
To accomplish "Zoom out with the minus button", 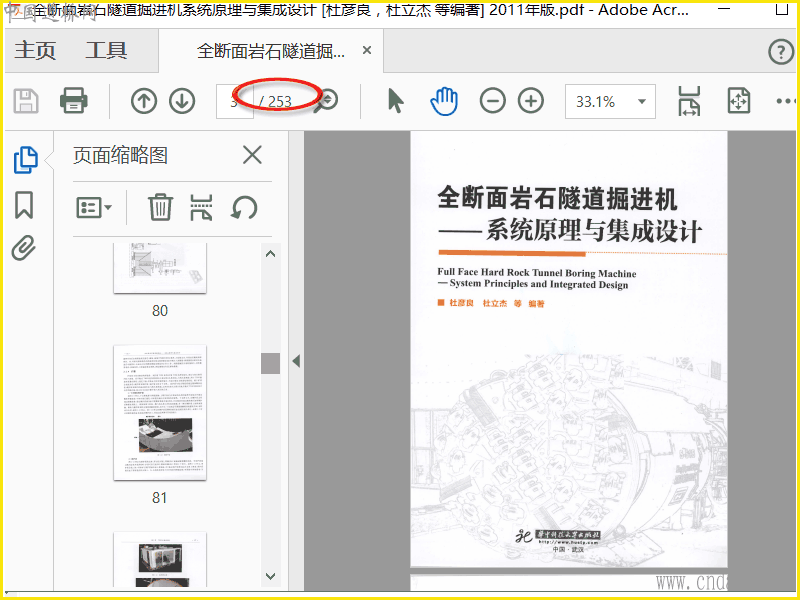I will [492, 101].
